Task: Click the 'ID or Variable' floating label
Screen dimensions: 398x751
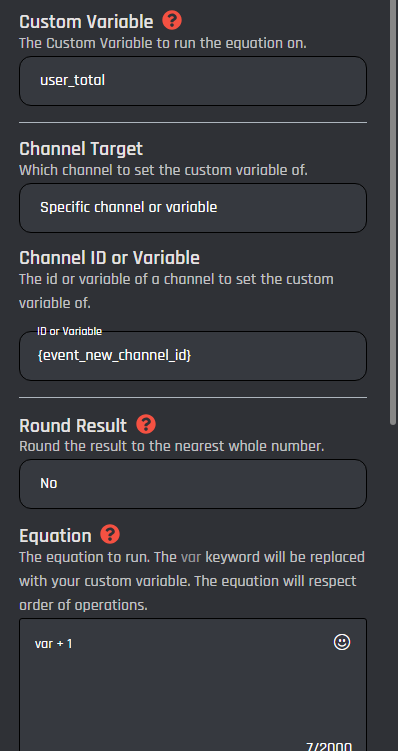Action: tap(69, 331)
